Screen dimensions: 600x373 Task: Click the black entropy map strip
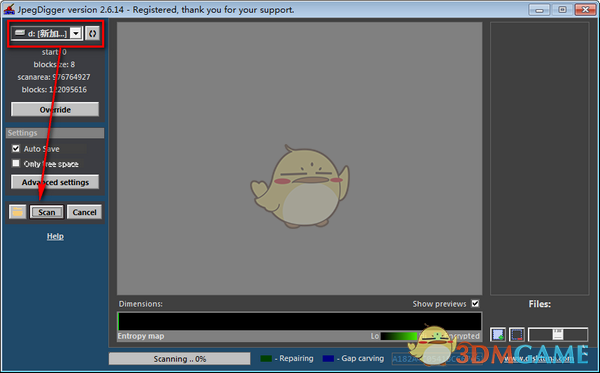(x=299, y=321)
